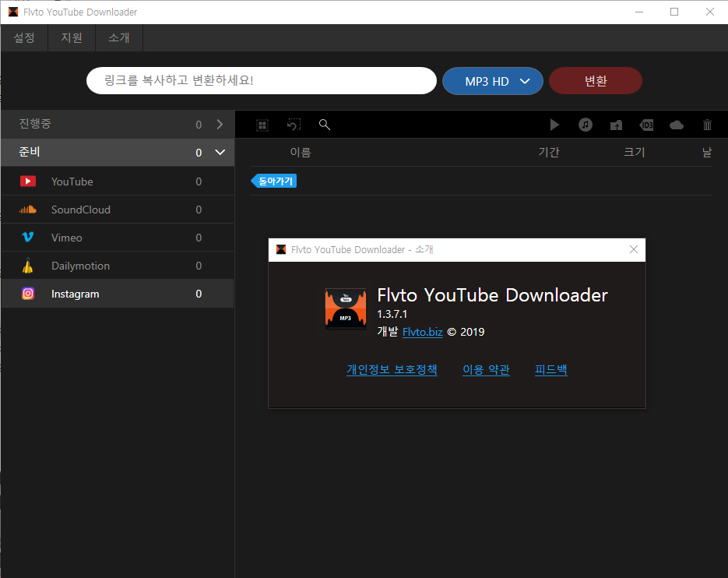Image resolution: width=728 pixels, height=578 pixels.
Task: Select SoundCloud in the sidebar
Action: (x=118, y=210)
